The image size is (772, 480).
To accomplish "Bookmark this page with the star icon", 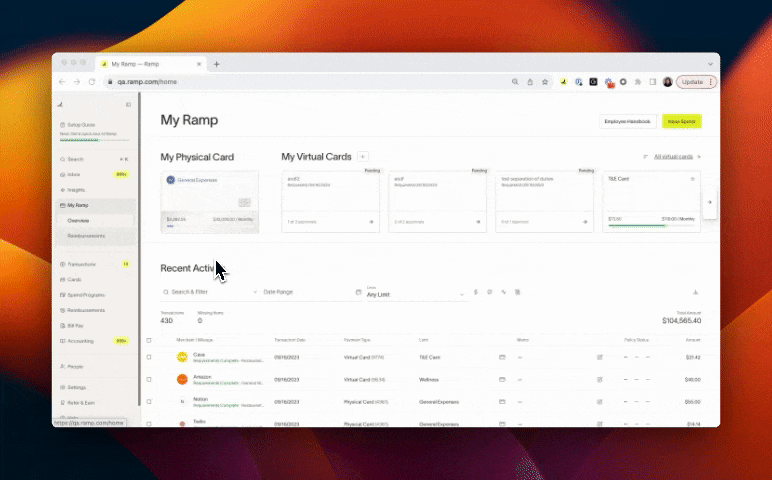I will click(545, 82).
